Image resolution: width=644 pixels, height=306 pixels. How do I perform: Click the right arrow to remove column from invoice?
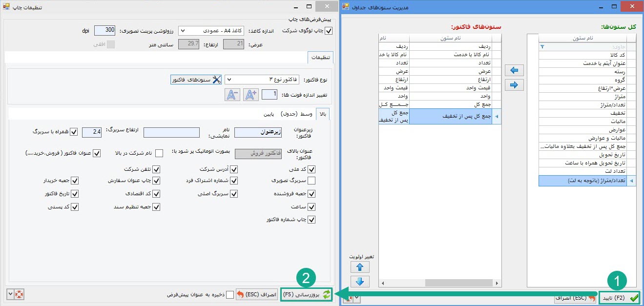tap(514, 85)
